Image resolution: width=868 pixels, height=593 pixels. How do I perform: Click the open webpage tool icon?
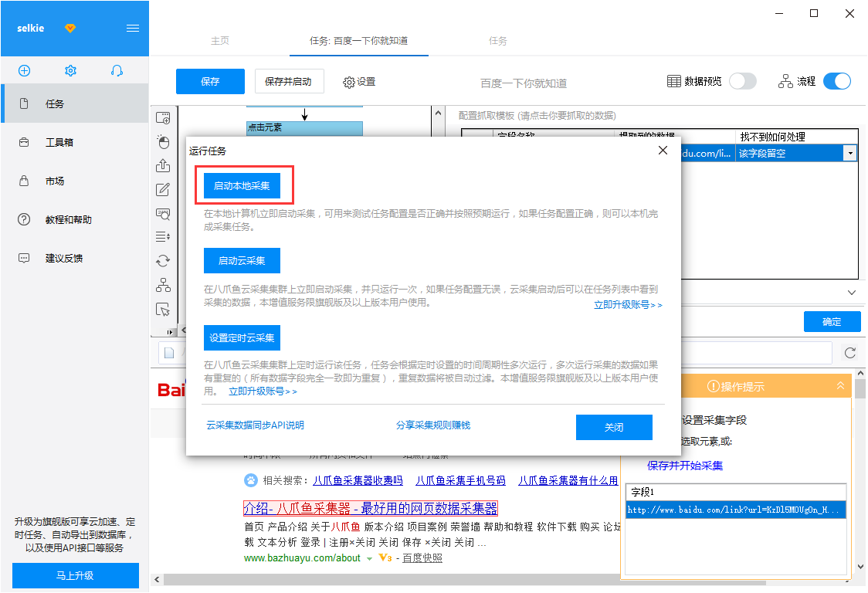click(163, 118)
